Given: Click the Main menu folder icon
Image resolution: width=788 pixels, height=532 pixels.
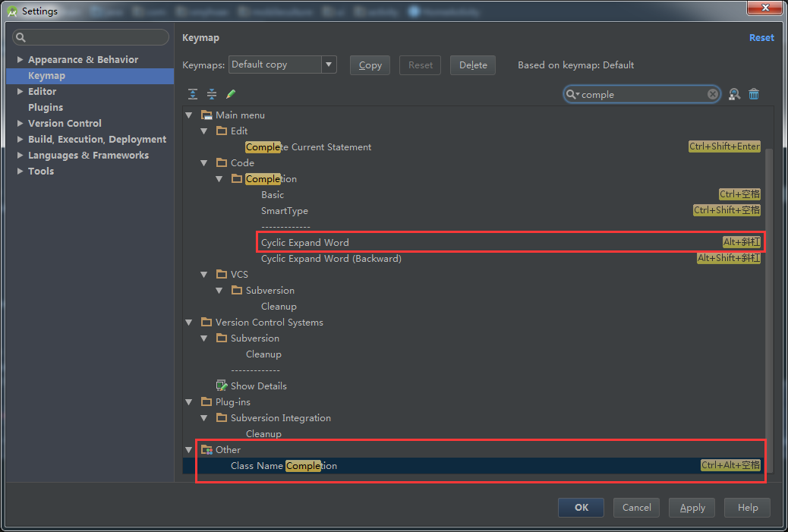Looking at the screenshot, I should click(x=206, y=115).
